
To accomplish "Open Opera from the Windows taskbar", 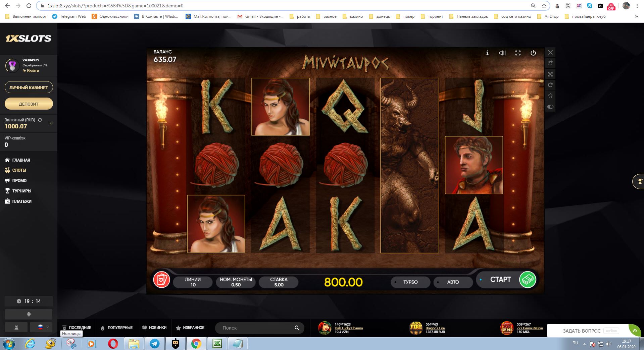I will click(x=113, y=344).
